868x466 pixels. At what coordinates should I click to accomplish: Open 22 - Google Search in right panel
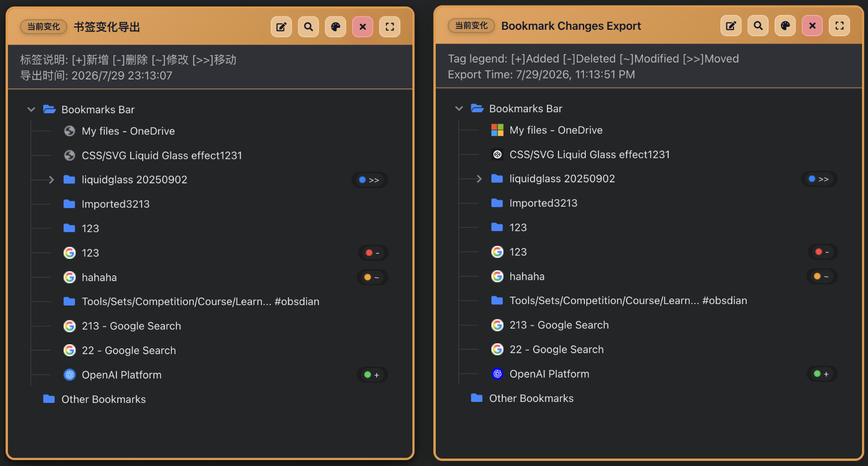[556, 349]
